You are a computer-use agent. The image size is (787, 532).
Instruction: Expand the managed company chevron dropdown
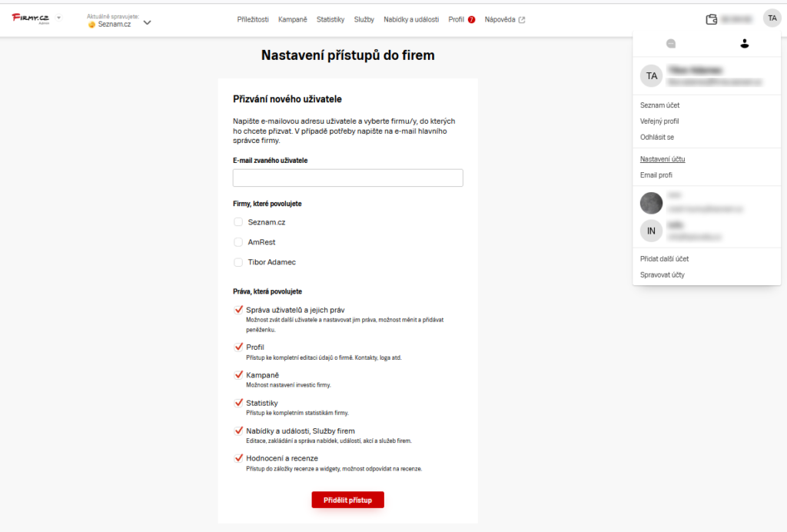[148, 22]
